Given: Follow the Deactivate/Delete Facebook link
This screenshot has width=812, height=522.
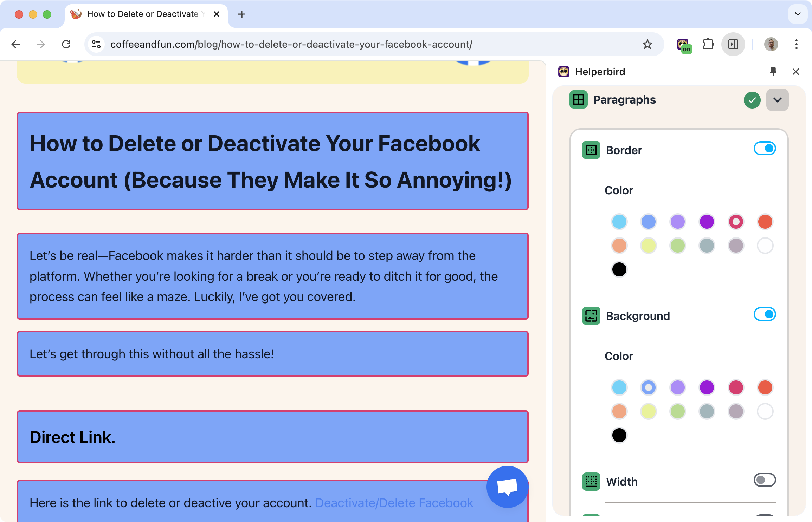Looking at the screenshot, I should (394, 503).
